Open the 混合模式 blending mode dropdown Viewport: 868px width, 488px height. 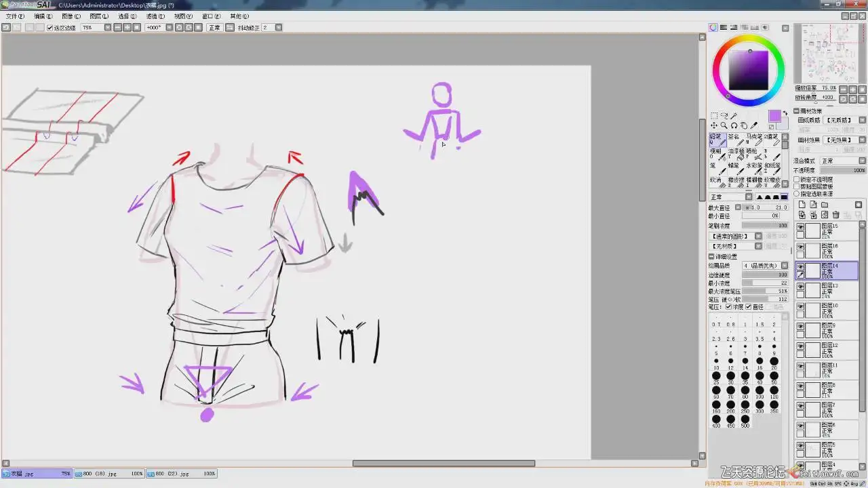click(x=862, y=161)
